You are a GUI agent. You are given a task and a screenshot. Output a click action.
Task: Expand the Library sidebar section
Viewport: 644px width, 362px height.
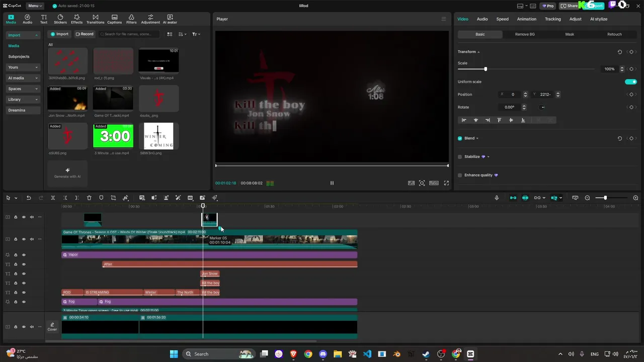(23, 100)
